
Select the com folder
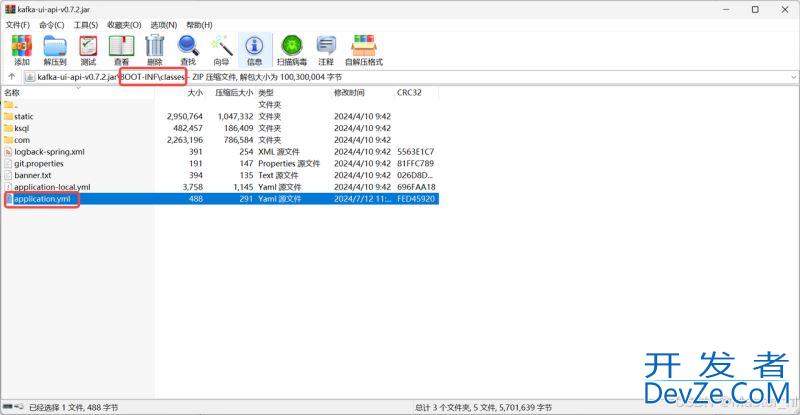pos(220,140)
